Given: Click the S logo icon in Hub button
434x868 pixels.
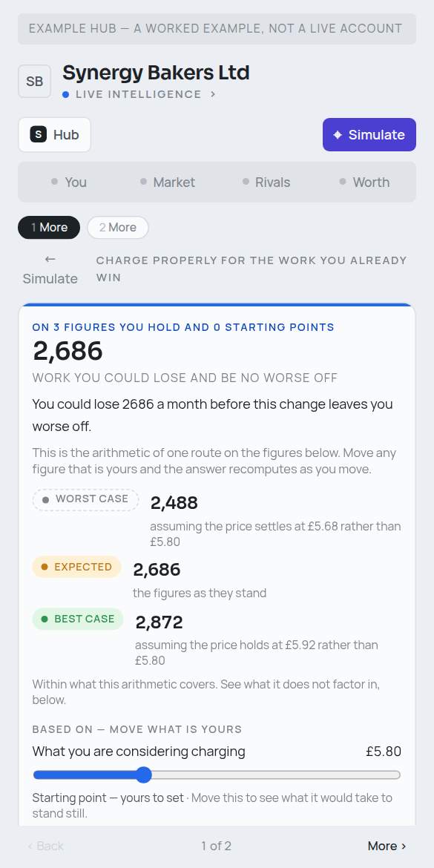Looking at the screenshot, I should pos(38,134).
